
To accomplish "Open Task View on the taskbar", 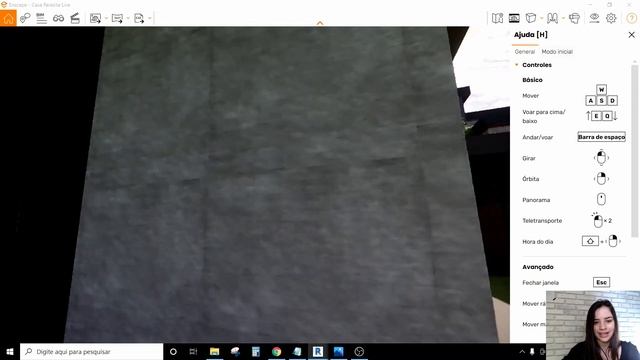I will tap(193, 351).
